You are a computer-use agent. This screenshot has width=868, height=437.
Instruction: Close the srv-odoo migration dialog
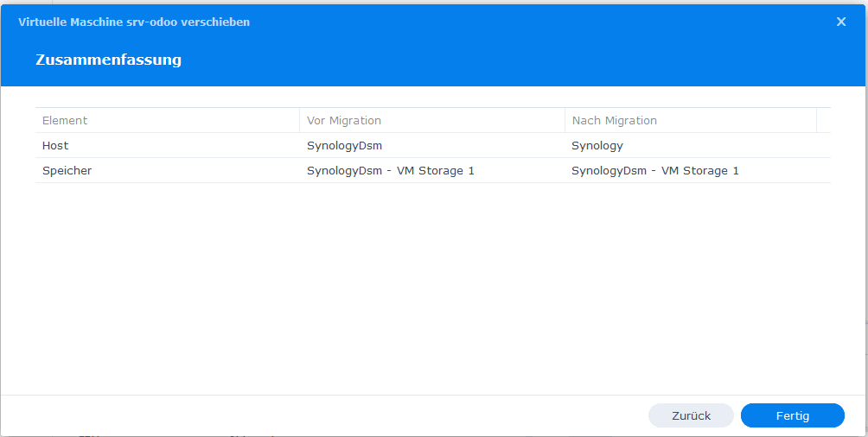pos(841,22)
